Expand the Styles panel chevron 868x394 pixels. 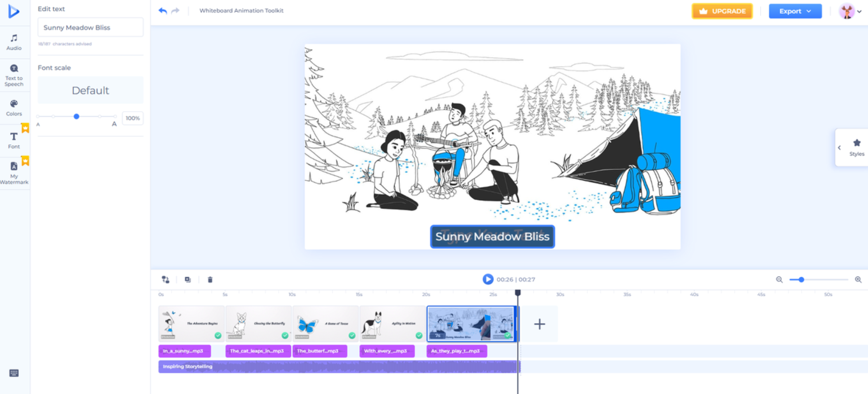click(x=840, y=148)
